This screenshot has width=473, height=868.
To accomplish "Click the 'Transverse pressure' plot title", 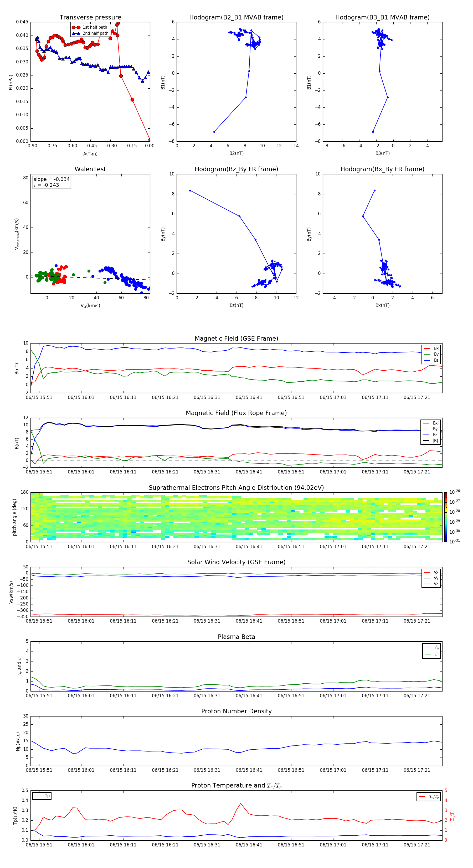I will point(90,18).
